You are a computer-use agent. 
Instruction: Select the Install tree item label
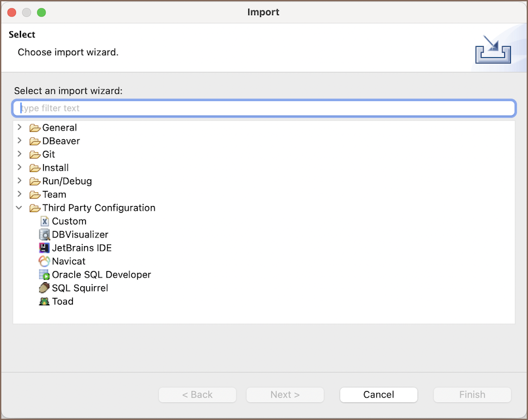(55, 168)
